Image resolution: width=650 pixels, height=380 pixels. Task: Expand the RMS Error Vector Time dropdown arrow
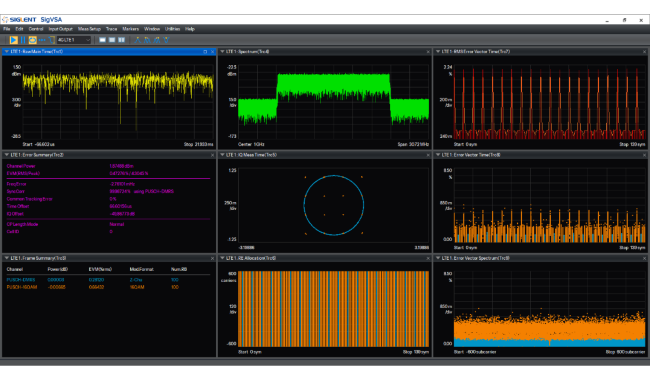(x=438, y=52)
